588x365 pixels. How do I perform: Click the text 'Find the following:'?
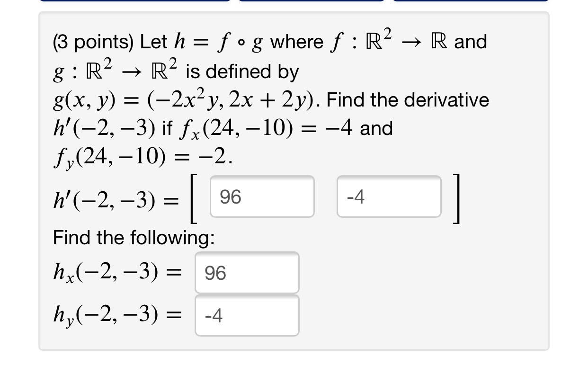[x=134, y=237]
